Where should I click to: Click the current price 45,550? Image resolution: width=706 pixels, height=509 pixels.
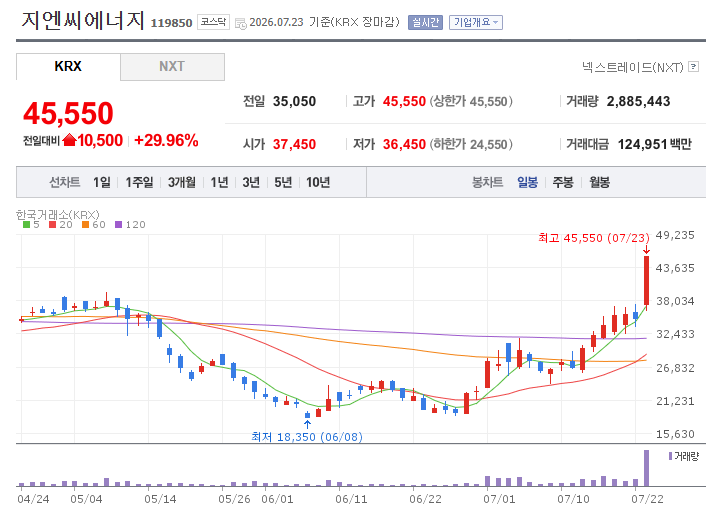[x=68, y=113]
